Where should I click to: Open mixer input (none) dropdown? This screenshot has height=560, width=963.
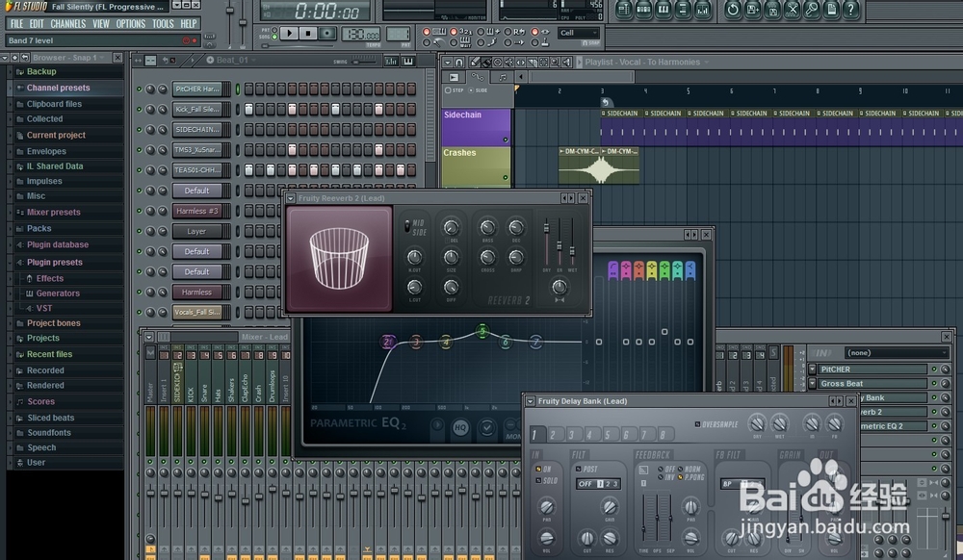click(x=896, y=353)
